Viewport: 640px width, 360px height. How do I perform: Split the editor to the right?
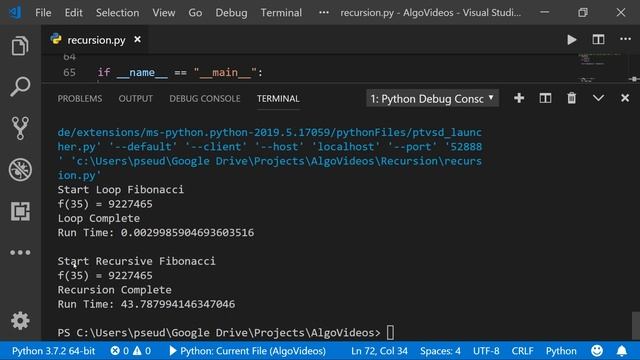[598, 40]
